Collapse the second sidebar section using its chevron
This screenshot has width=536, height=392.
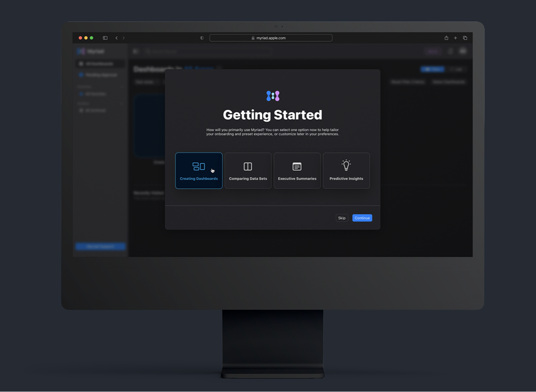pyautogui.click(x=122, y=103)
